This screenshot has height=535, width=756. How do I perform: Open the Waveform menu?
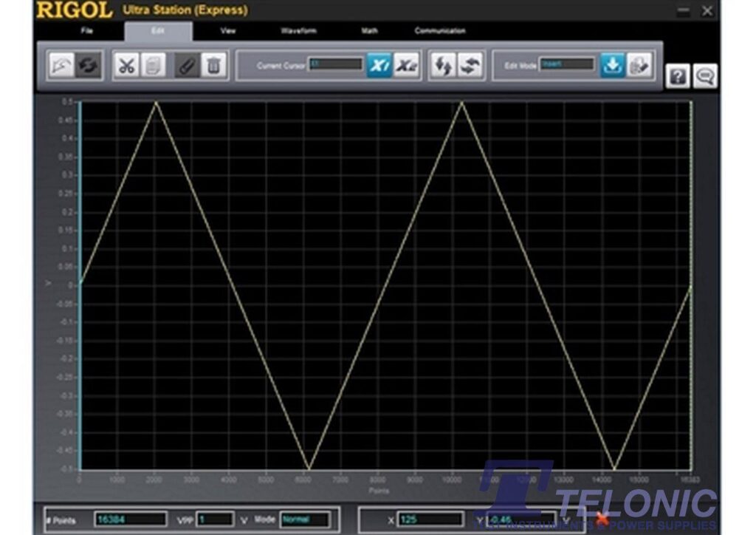point(298,31)
